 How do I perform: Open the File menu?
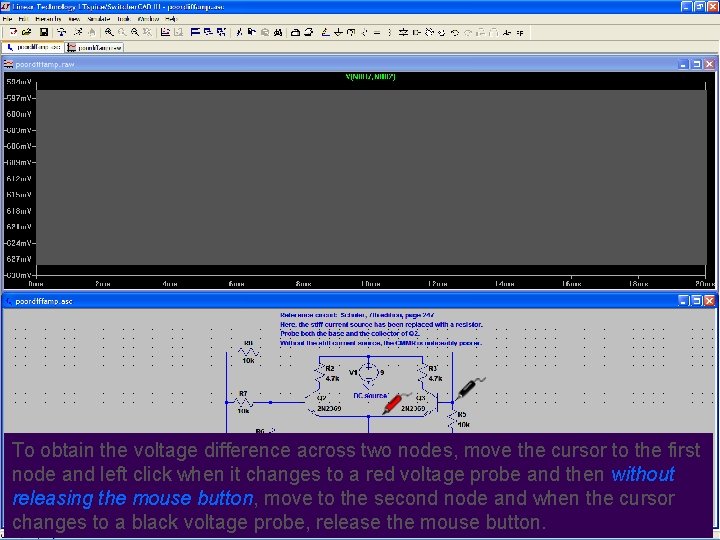coord(7,19)
